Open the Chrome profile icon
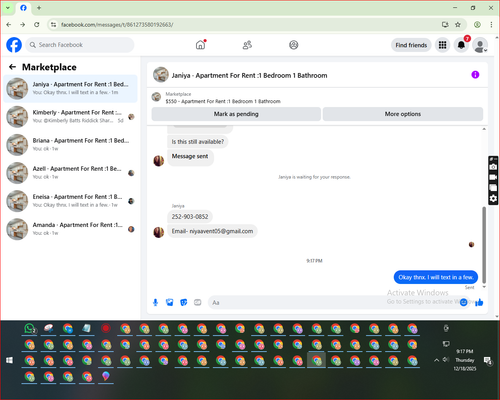The image size is (500, 400). pos(477,25)
